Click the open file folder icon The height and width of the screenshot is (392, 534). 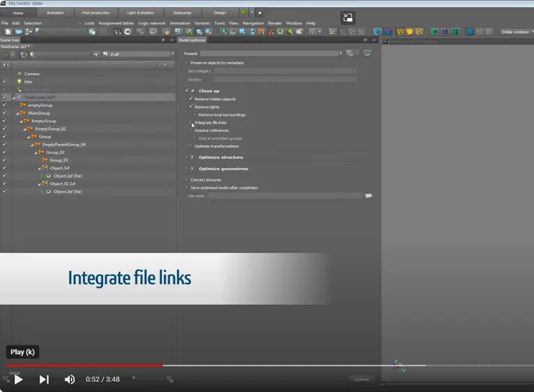click(18, 32)
